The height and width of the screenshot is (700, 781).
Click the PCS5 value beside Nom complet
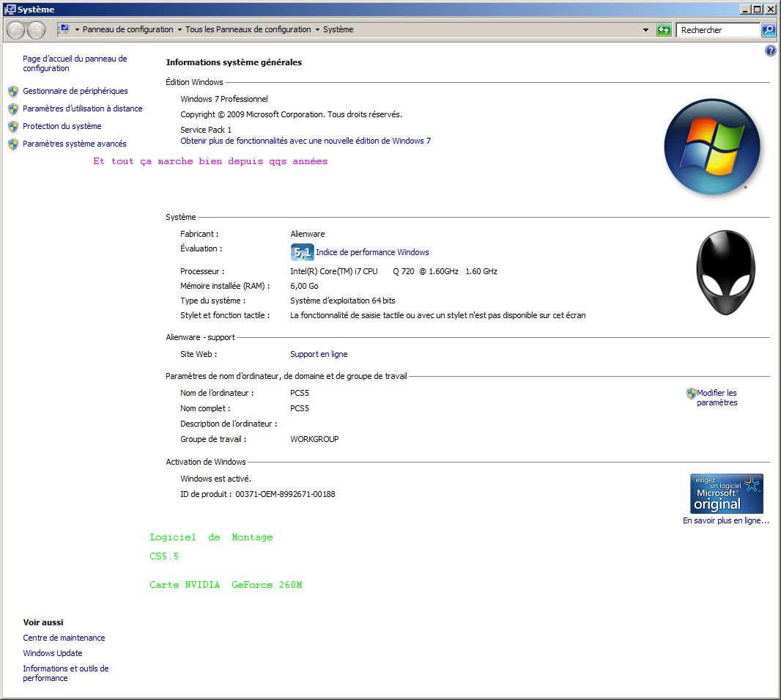coord(300,408)
